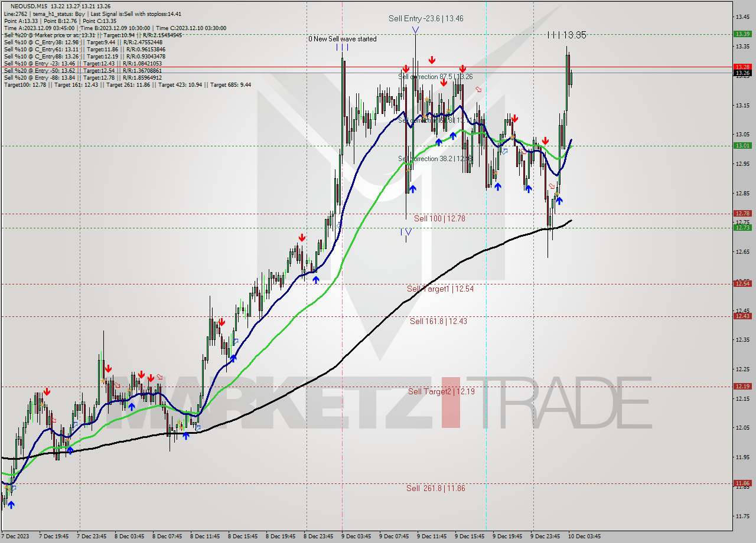Click the green 13.01 price tag
The image size is (756, 543).
[x=742, y=145]
